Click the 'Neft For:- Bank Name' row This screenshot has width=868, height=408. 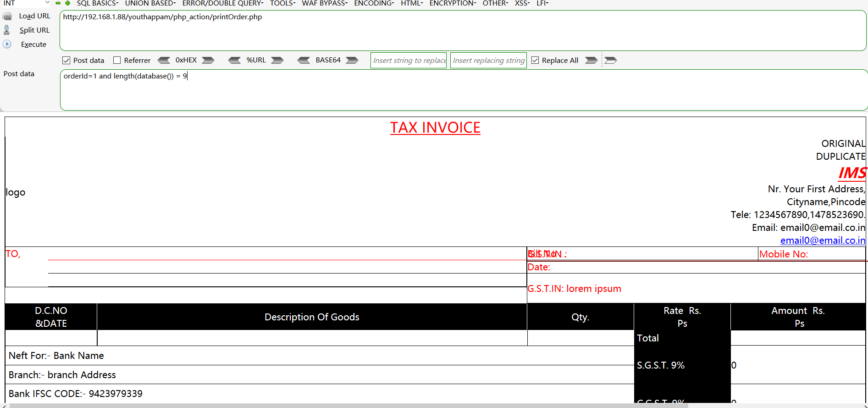tap(320, 355)
